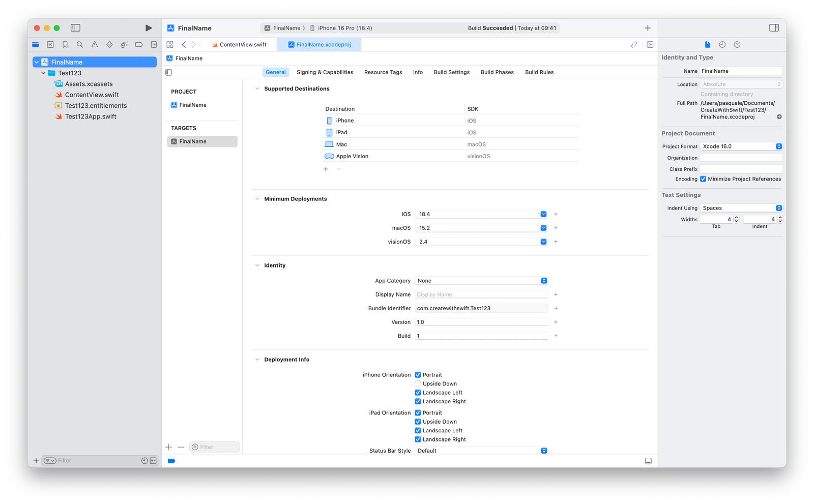Image resolution: width=814 pixels, height=504 pixels.
Task: Select the ContentView.swift file in navigator
Action: tap(92, 95)
